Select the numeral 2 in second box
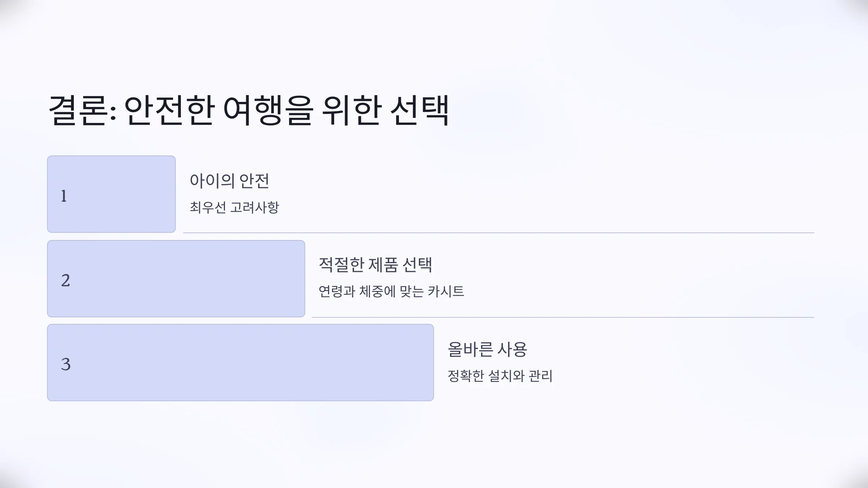This screenshot has height=488, width=868. click(65, 281)
